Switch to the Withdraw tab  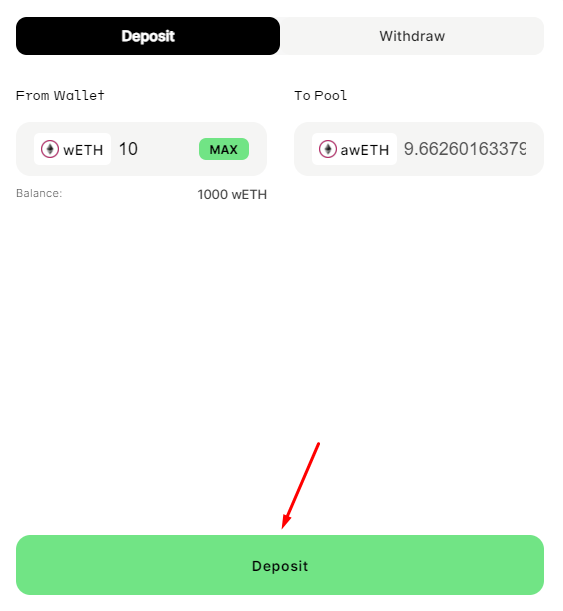click(412, 36)
